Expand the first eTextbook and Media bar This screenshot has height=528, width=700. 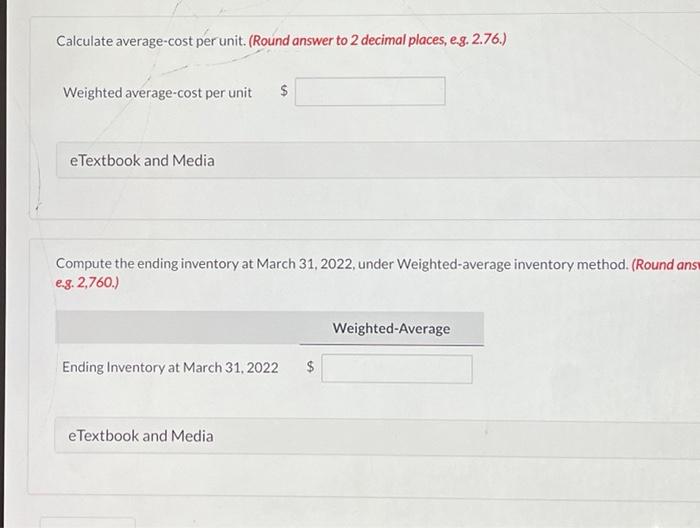pyautogui.click(x=378, y=160)
